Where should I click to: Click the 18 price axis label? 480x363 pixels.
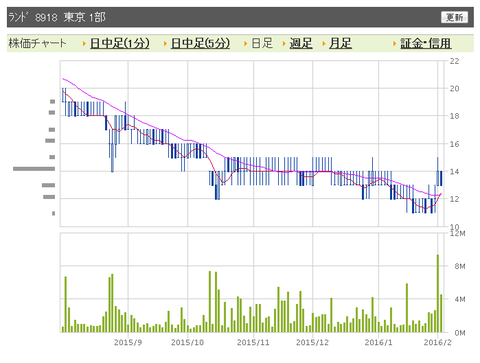(x=454, y=116)
